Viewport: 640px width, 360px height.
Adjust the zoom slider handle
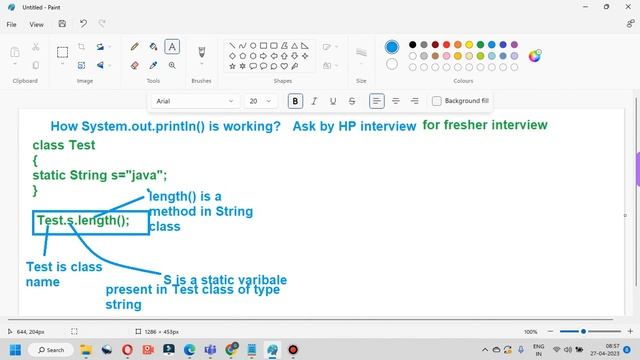coord(583,331)
